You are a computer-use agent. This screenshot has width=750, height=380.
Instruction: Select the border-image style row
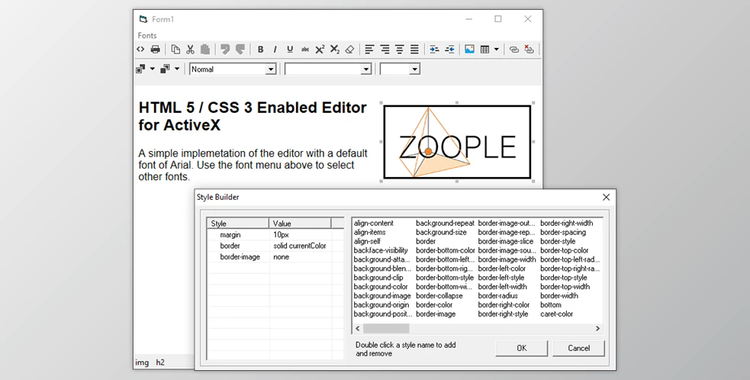pos(276,257)
